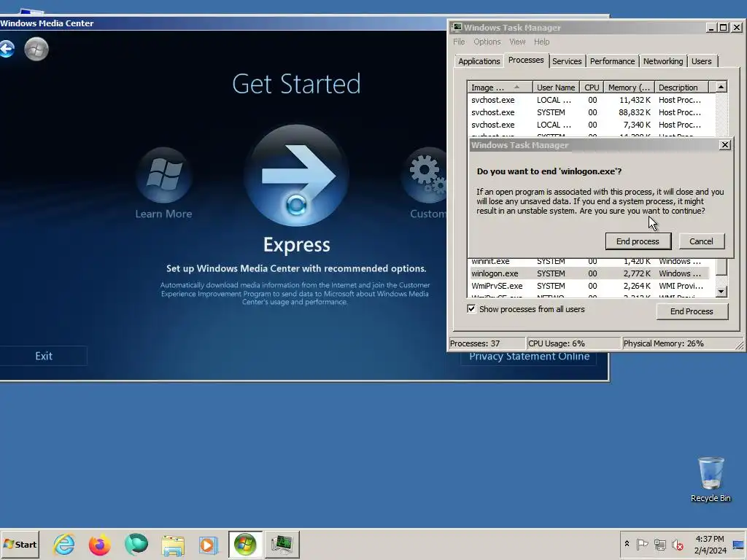The image size is (747, 560).
Task: Confirm with the End process button
Action: pos(638,241)
